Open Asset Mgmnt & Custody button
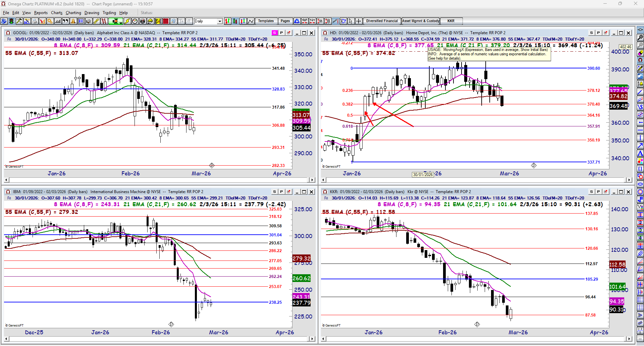644x346 pixels. pos(421,21)
